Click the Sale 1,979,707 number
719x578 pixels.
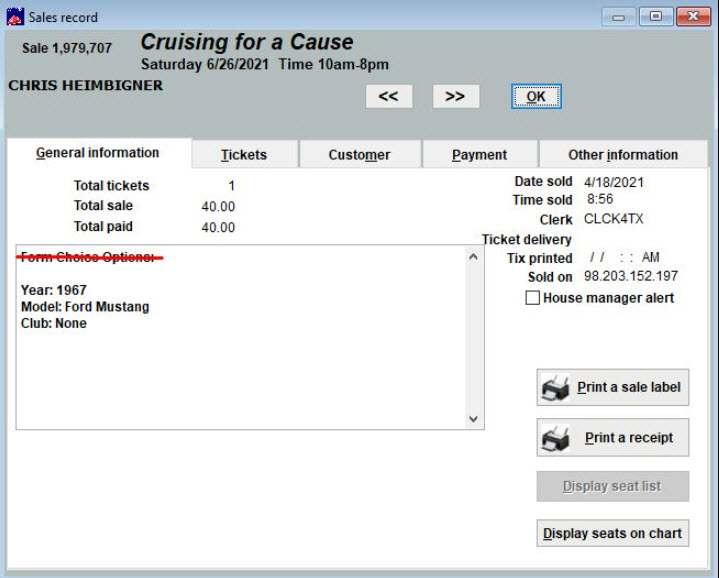click(67, 48)
